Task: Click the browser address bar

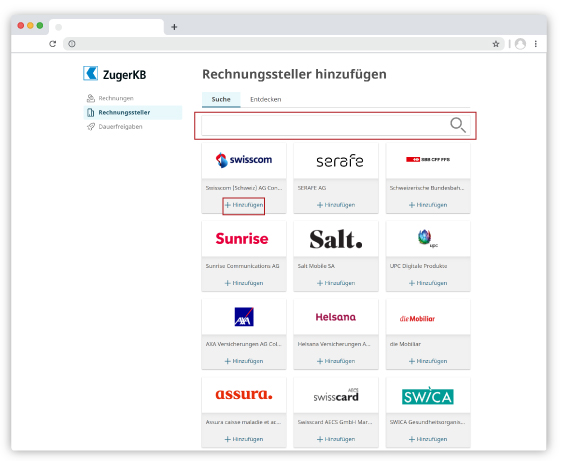Action: tap(284, 44)
